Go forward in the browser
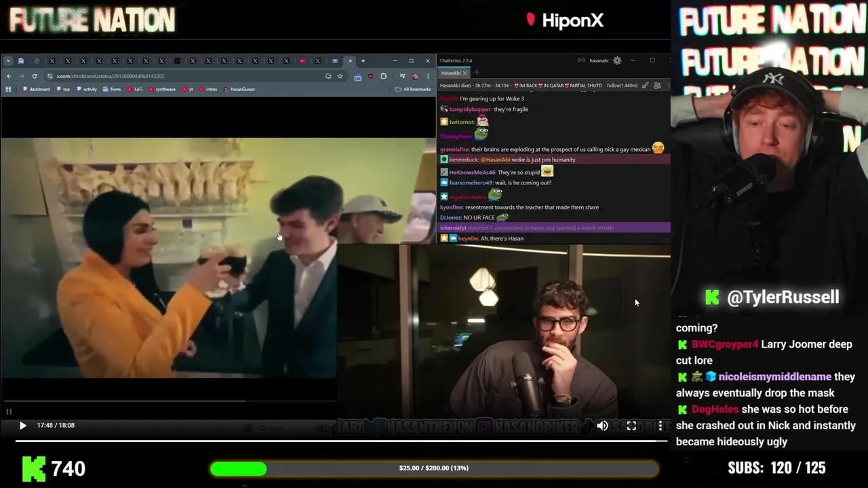 [22, 76]
